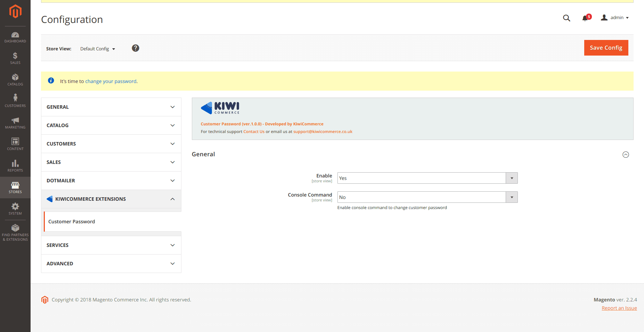Viewport: 644px width, 332px height.
Task: Open the Catalog sidebar icon
Action: point(15,80)
